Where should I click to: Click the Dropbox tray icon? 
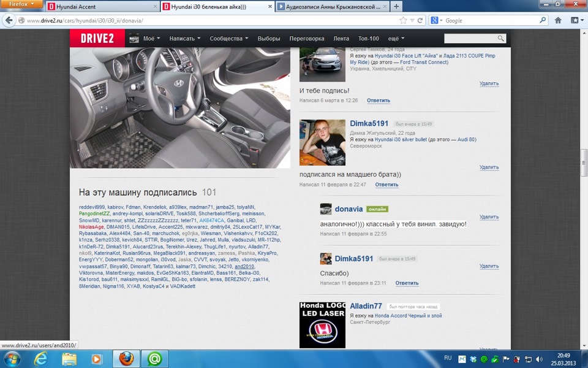point(473,359)
